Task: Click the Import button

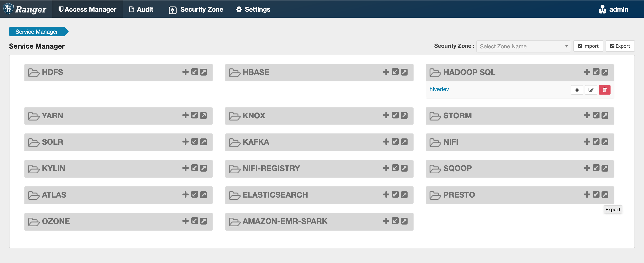Action: (x=588, y=46)
